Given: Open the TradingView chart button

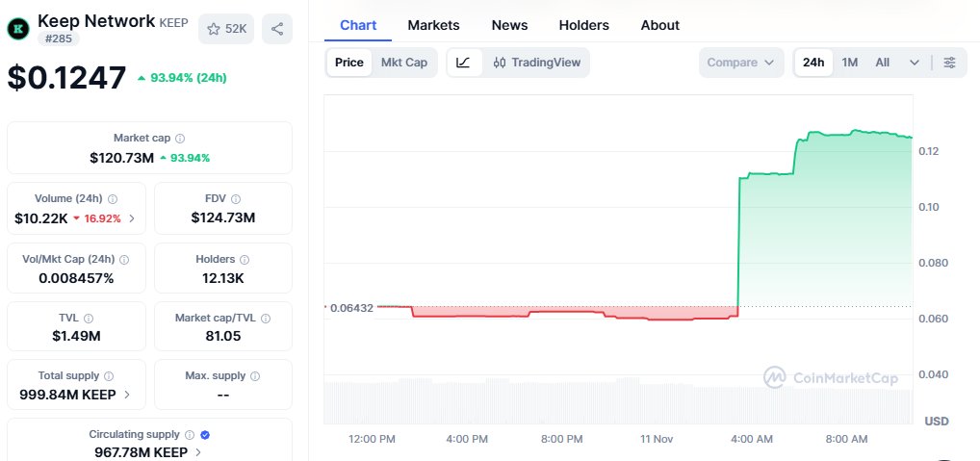Looking at the screenshot, I should 536,63.
